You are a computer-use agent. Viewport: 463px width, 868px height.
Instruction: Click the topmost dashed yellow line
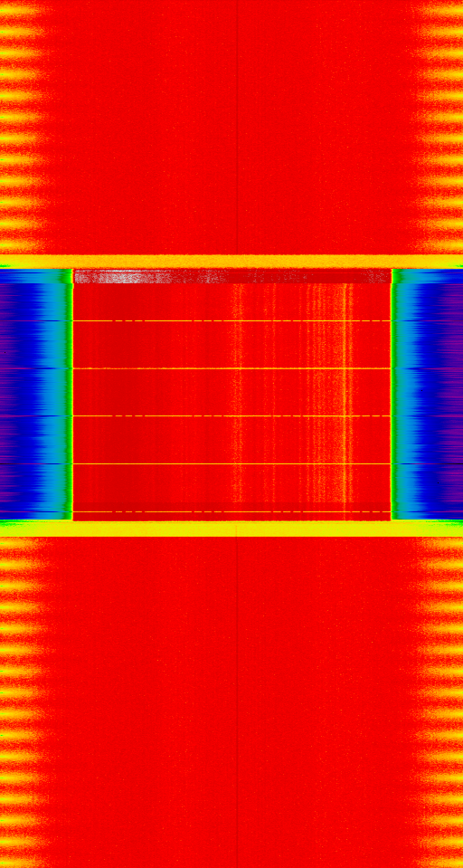click(x=231, y=321)
